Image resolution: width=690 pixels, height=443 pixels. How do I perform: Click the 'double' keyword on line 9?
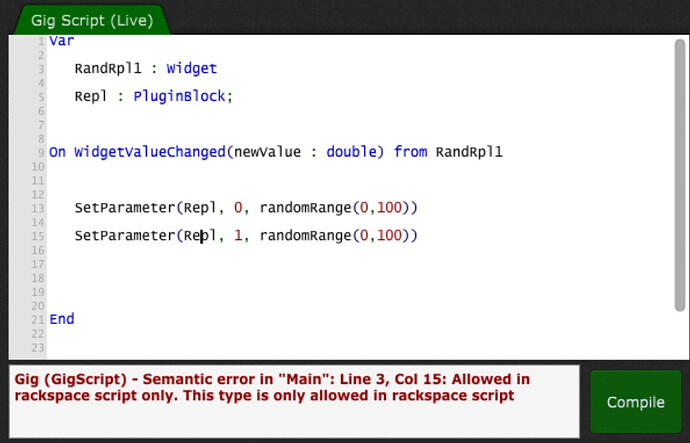click(352, 152)
